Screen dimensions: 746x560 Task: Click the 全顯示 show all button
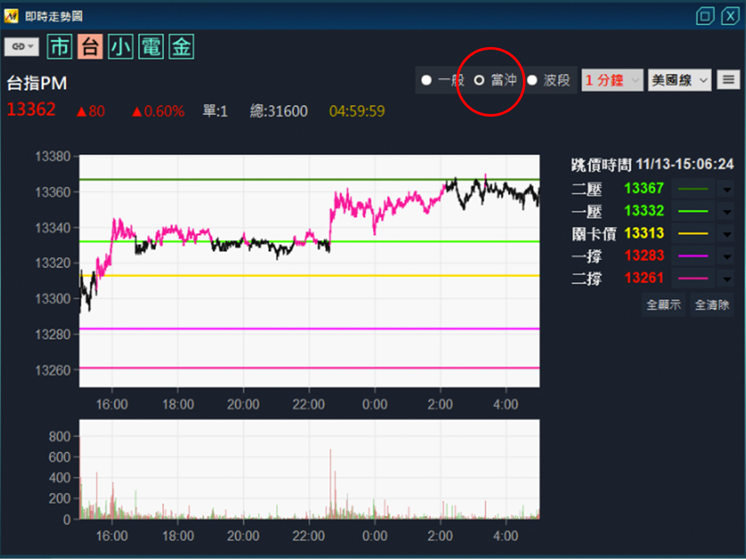pos(664,305)
